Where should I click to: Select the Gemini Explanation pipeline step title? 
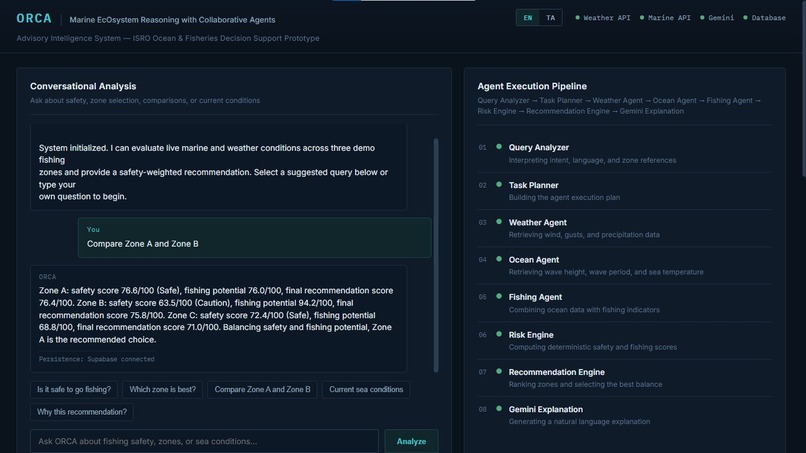(x=546, y=409)
